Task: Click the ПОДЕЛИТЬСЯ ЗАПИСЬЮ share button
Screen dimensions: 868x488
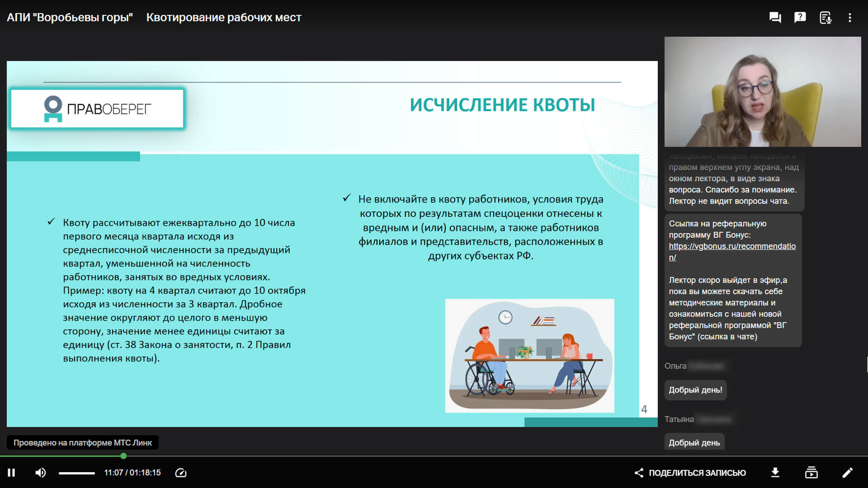Action: (690, 473)
